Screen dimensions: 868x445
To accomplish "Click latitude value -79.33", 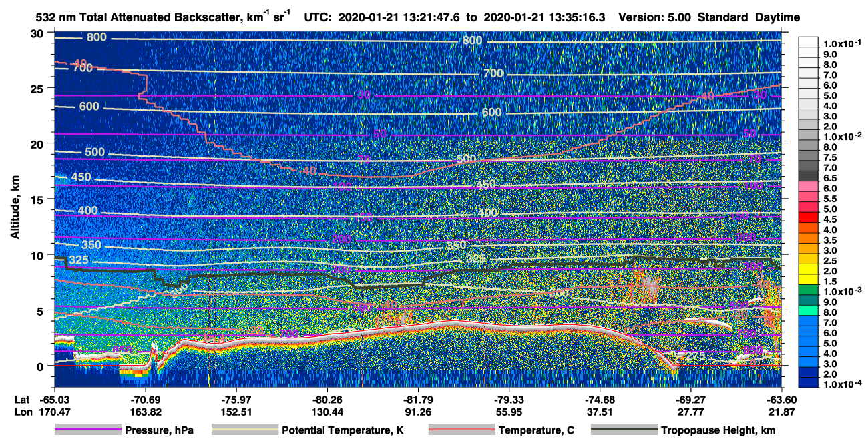I will (509, 400).
